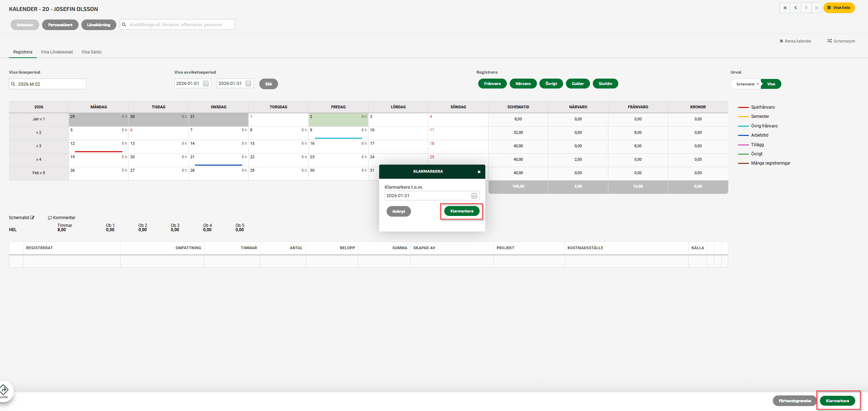The height and width of the screenshot is (411, 868).
Task: Open Visa löneperiod search field
Action: (47, 84)
